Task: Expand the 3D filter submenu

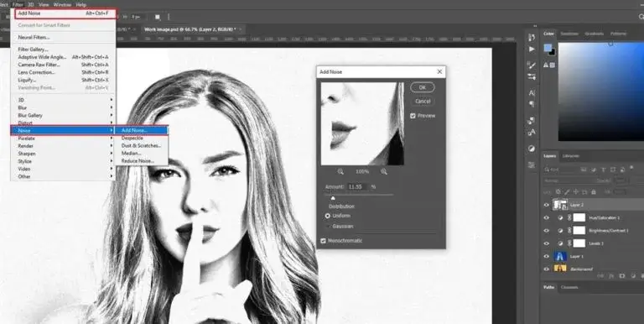Action: coord(63,100)
